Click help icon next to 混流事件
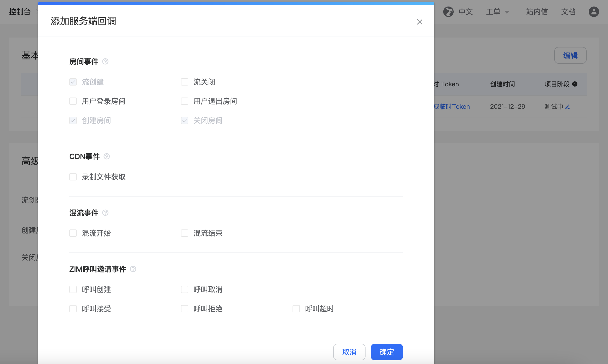 click(x=105, y=213)
